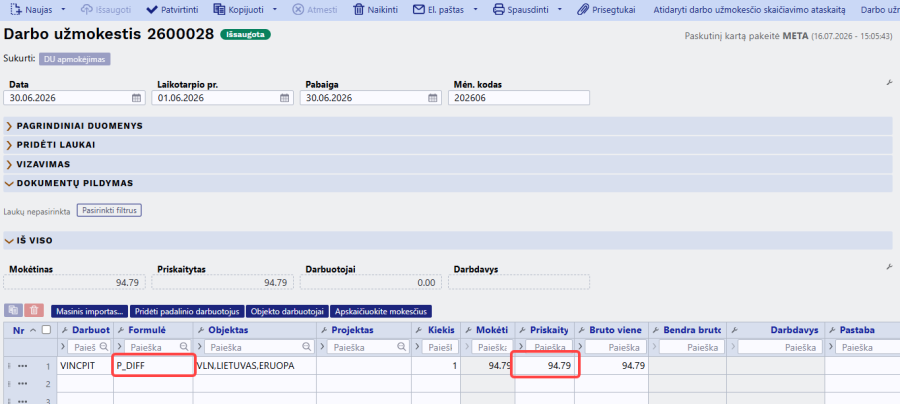This screenshot has height=404, width=900.
Task: Click the P_DIFF formula cell
Action: click(x=153, y=365)
